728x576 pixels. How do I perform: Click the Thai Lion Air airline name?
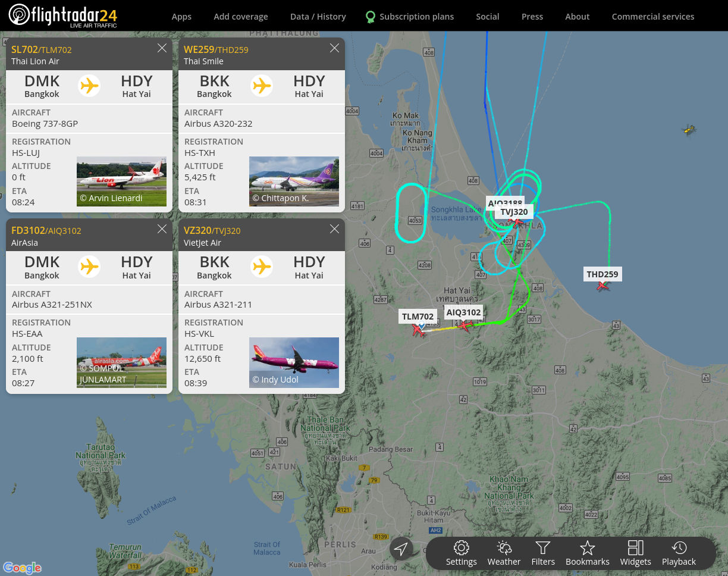(36, 61)
